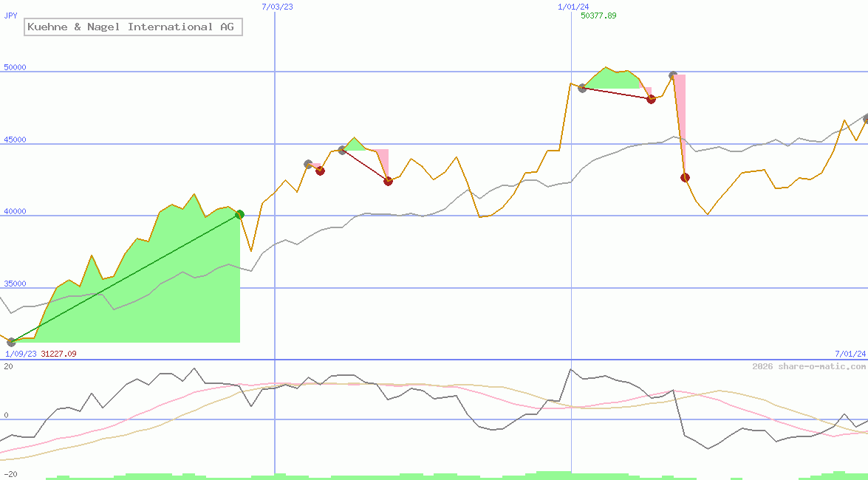Click the gray marker at the peak just below 50000
Screen dimensions: 868x480
(x=673, y=75)
